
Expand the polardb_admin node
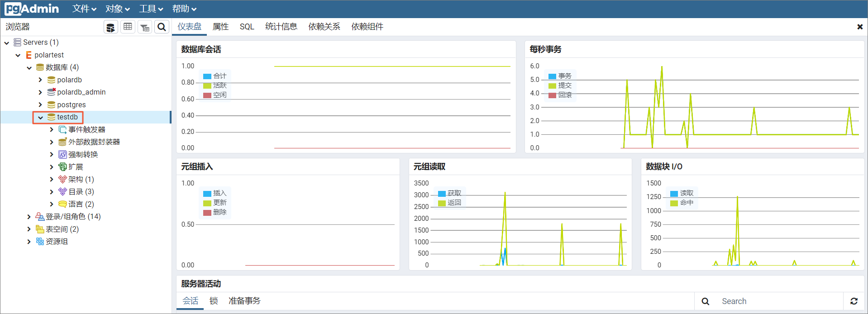click(x=40, y=92)
